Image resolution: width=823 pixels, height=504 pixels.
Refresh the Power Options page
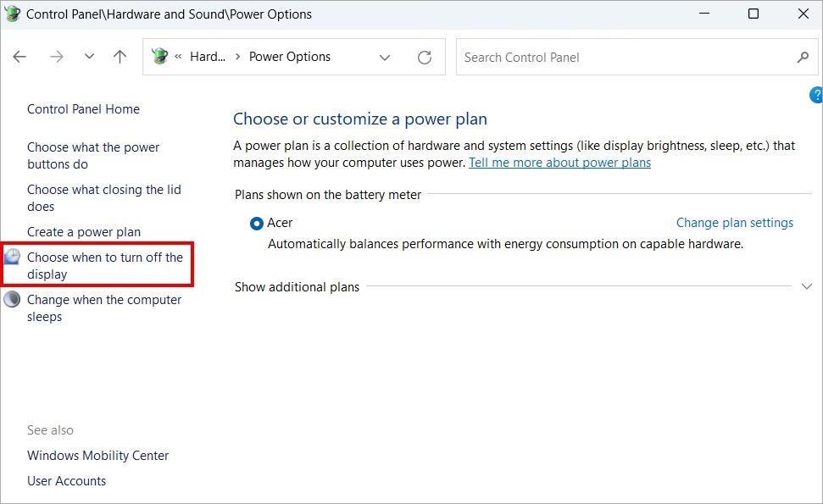(x=425, y=57)
